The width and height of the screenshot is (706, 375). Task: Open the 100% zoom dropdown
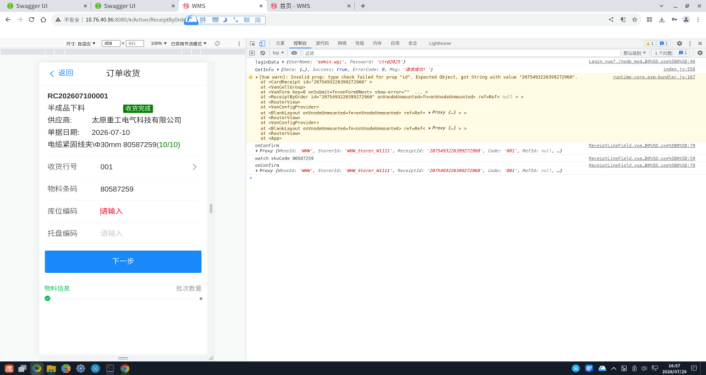pos(158,43)
